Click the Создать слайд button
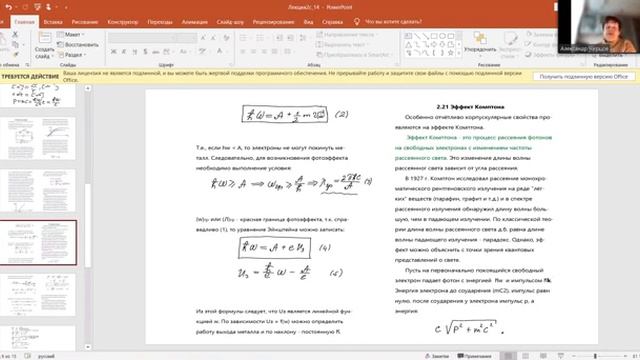640x360 pixels. [x=44, y=46]
